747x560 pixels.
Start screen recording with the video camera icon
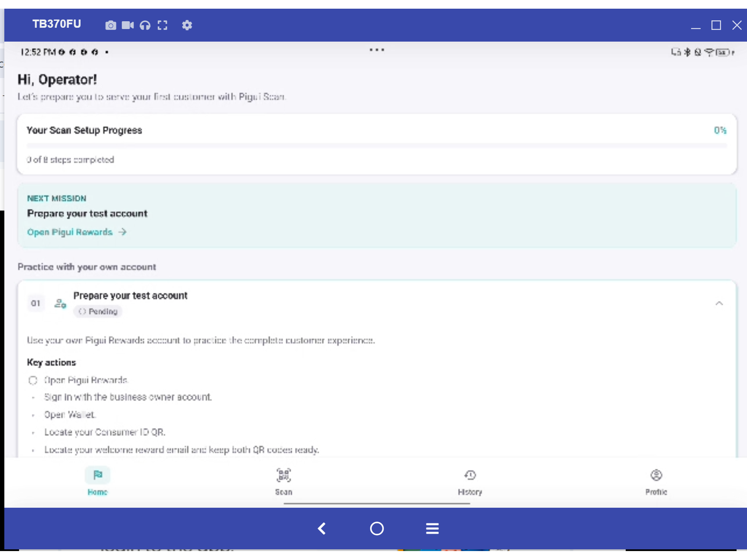pos(128,25)
